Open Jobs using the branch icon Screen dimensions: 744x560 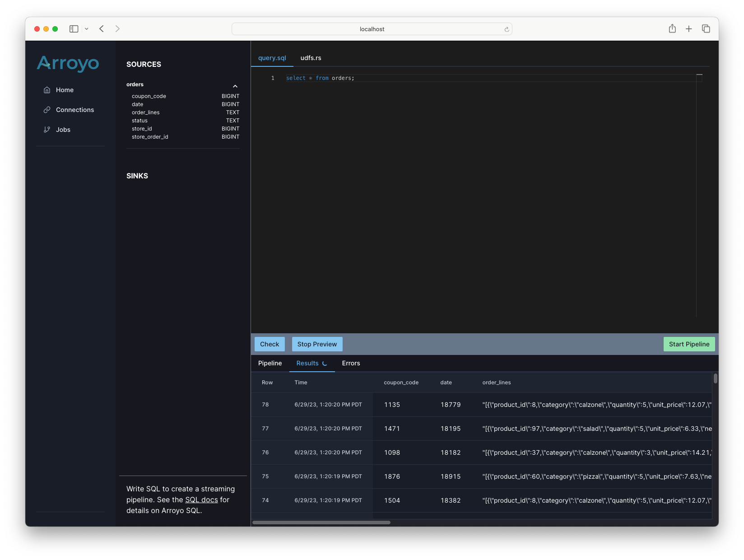pyautogui.click(x=47, y=130)
